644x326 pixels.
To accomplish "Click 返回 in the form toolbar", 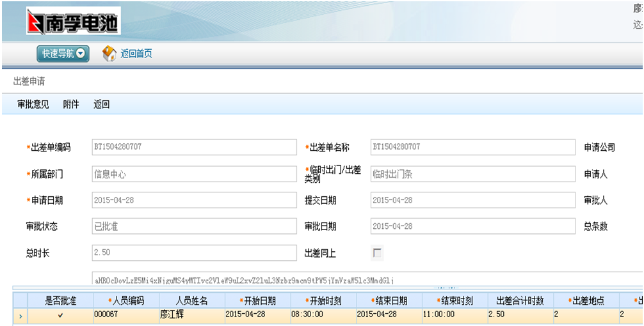I will coord(102,104).
